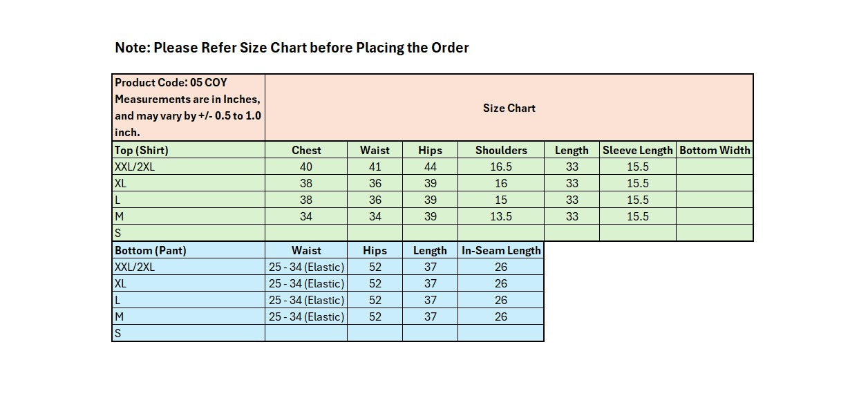The height and width of the screenshot is (416, 868).
Task: Click the Chest column header
Action: point(306,150)
